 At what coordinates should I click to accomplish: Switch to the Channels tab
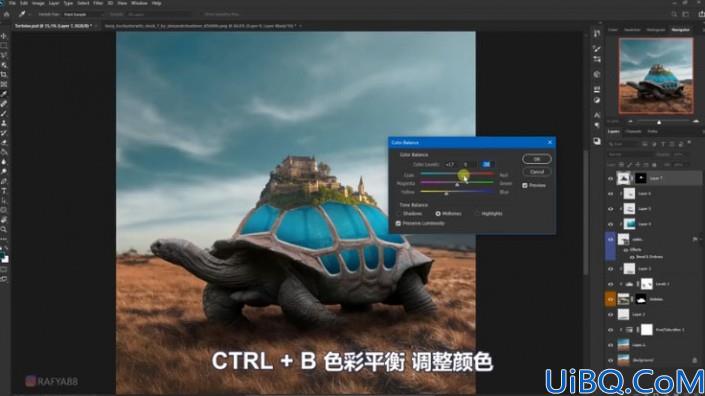[x=634, y=131]
